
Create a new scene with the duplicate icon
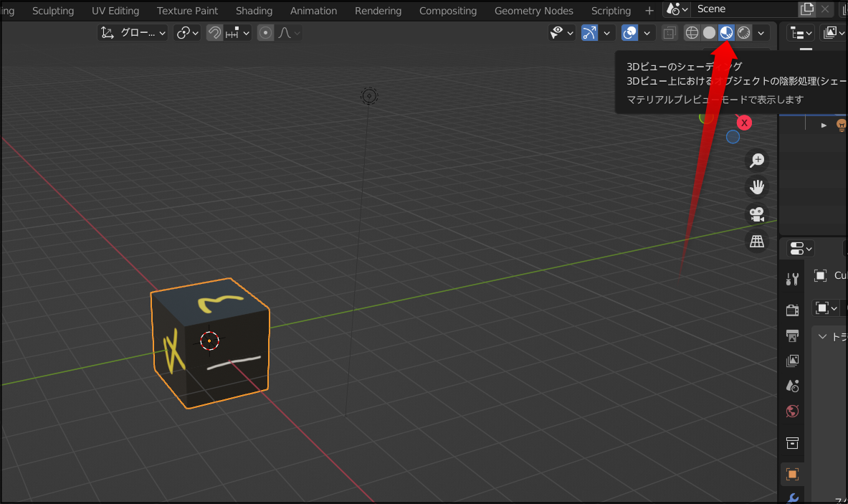(x=807, y=9)
